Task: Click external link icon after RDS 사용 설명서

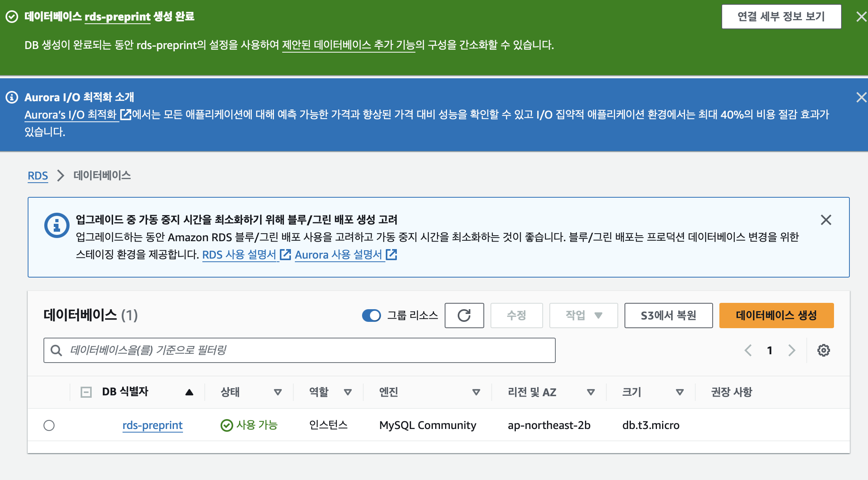Action: [x=285, y=255]
